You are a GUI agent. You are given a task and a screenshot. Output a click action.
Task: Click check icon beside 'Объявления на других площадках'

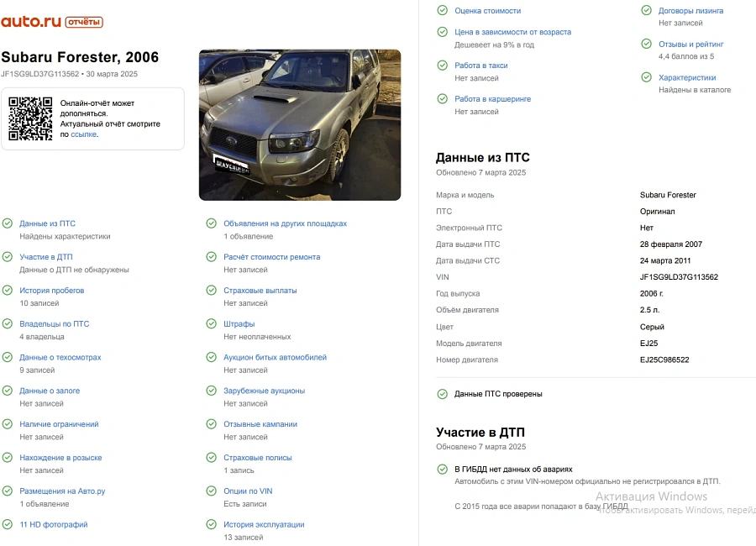click(211, 223)
